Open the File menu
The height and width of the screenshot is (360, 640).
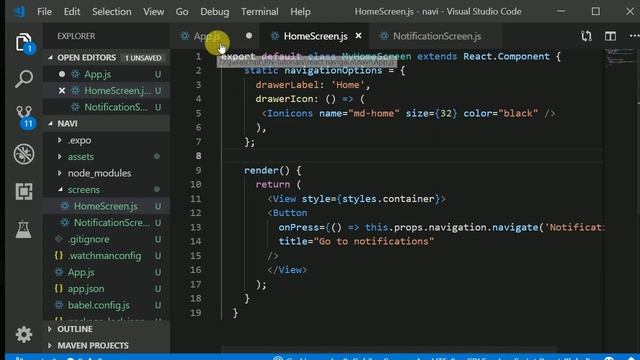pos(44,12)
